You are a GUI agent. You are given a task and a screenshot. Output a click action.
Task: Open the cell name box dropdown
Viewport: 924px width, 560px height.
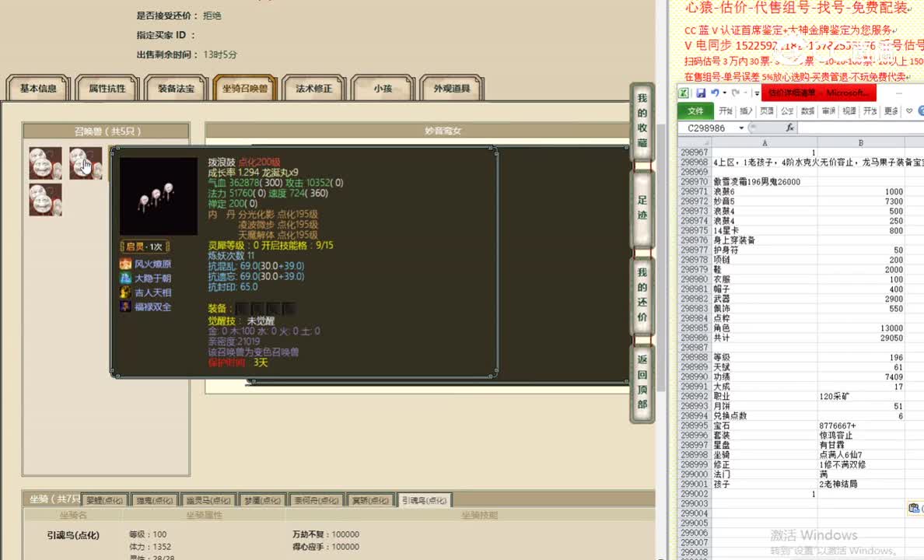point(740,128)
